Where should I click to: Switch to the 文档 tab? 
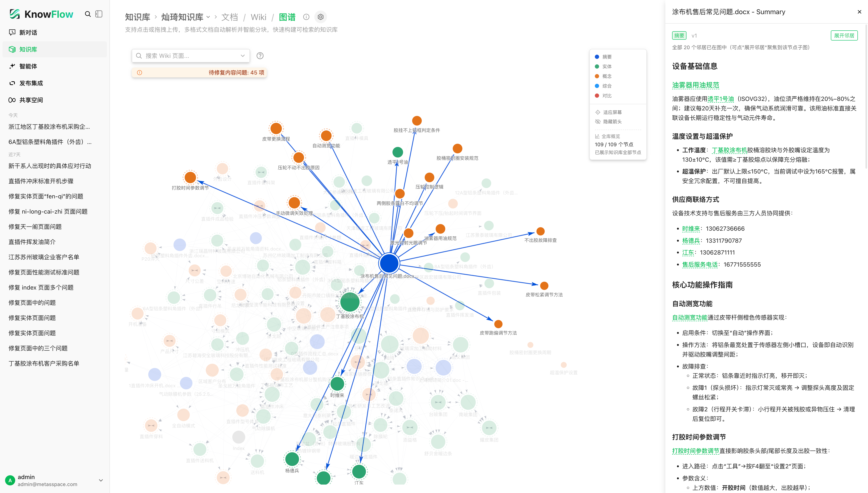point(229,17)
